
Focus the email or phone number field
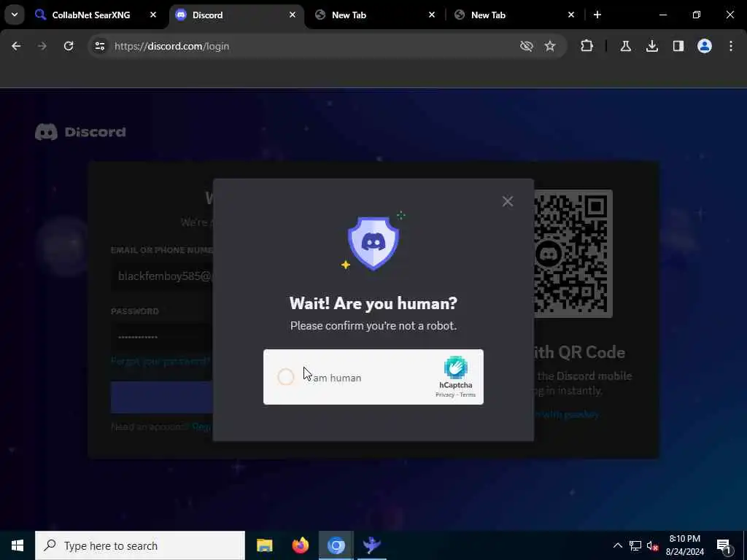coord(162,276)
